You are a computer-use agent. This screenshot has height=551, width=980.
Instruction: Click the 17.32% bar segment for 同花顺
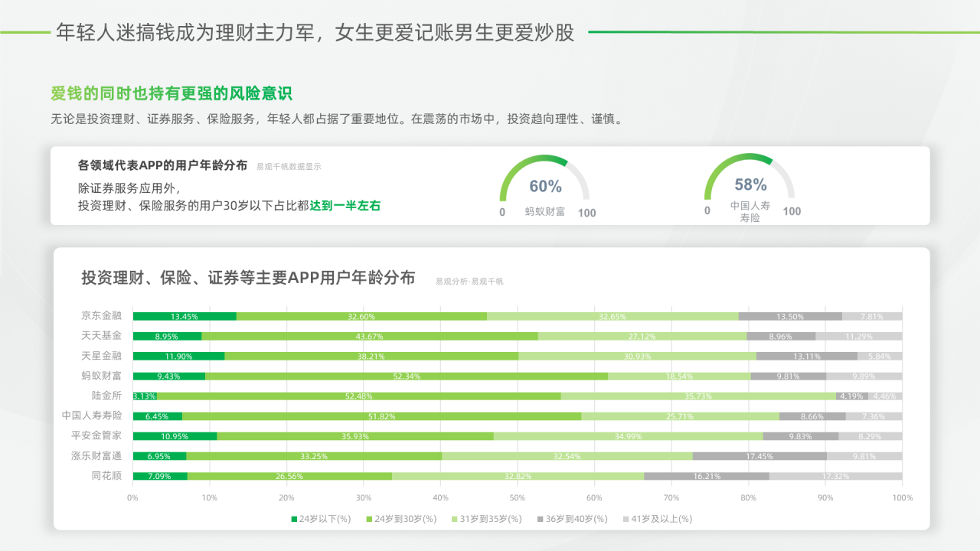836,476
